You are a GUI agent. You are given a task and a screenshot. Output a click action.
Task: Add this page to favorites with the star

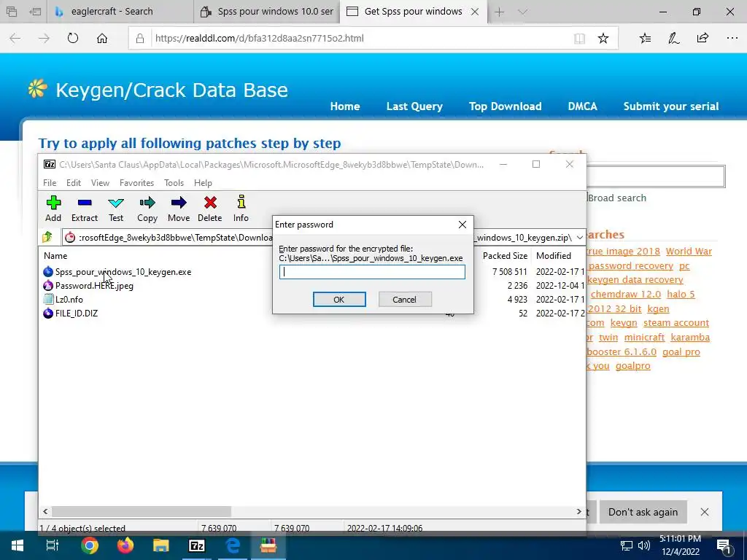(603, 38)
